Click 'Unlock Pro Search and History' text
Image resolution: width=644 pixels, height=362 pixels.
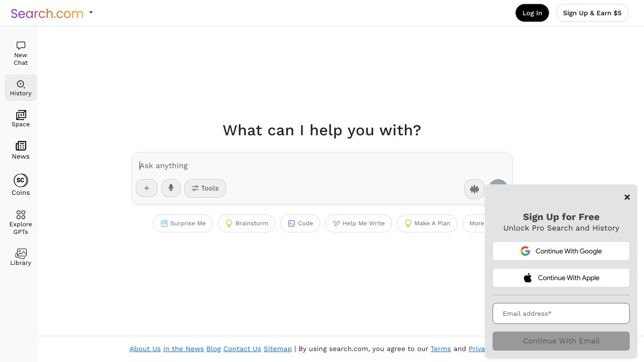click(x=561, y=228)
